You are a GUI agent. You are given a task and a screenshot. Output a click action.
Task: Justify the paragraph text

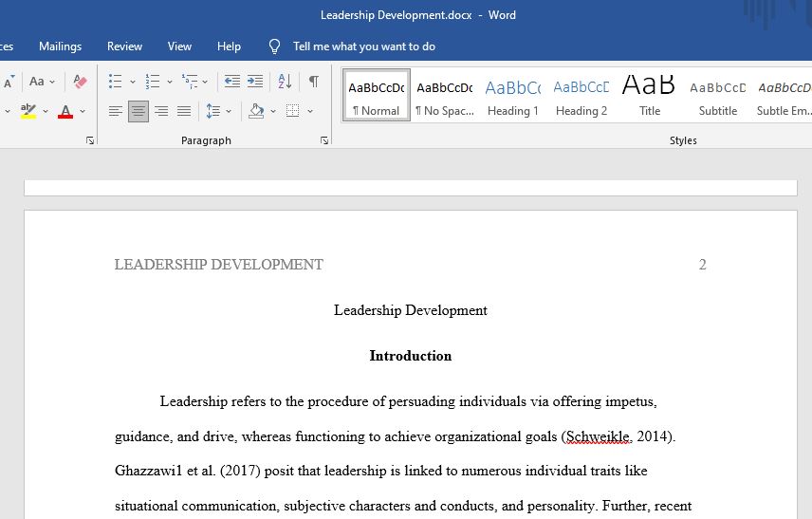coord(184,111)
